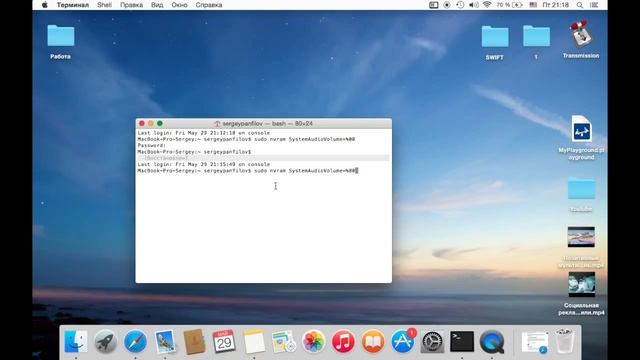Select MyPlayground.playground file on desktop
The width and height of the screenshot is (640, 360).
tap(581, 129)
